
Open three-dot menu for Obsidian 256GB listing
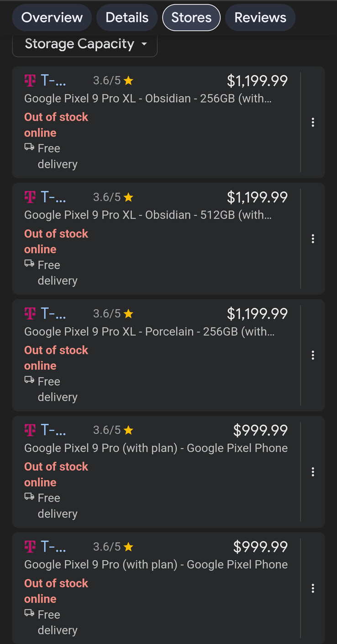point(313,122)
